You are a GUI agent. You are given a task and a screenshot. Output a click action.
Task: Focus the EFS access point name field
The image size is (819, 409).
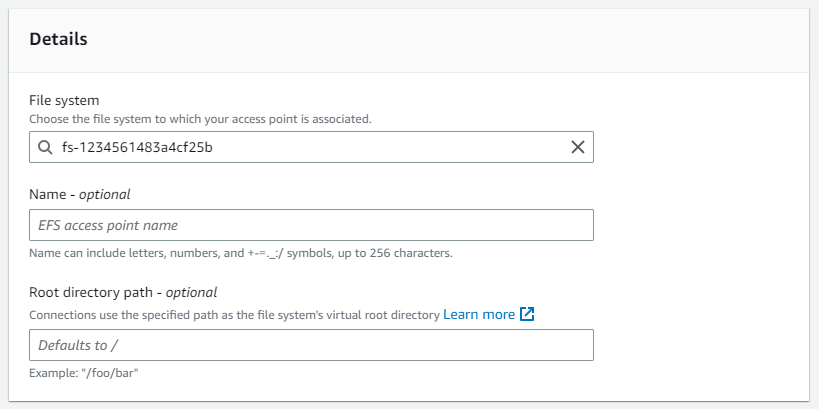coord(311,225)
